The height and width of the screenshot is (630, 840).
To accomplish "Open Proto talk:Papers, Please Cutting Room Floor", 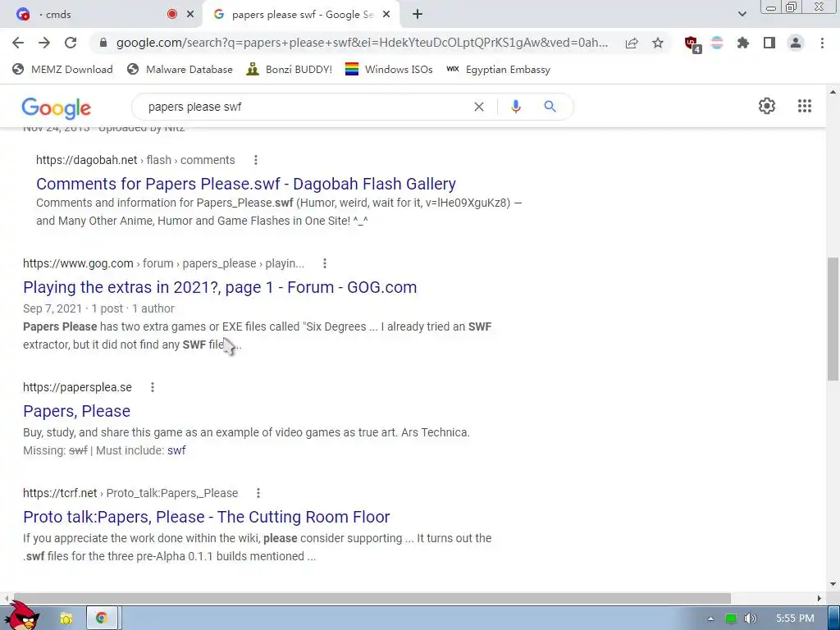I will (206, 517).
